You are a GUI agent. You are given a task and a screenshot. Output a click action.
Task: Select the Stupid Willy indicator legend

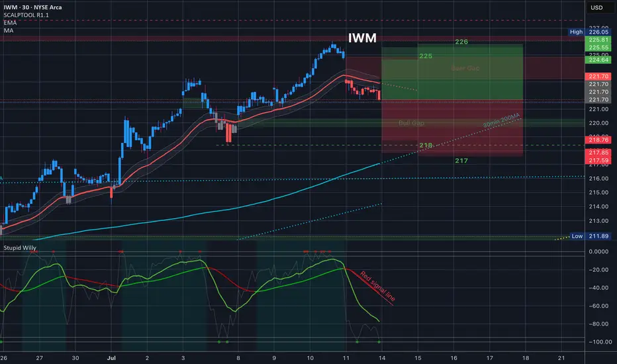20,248
